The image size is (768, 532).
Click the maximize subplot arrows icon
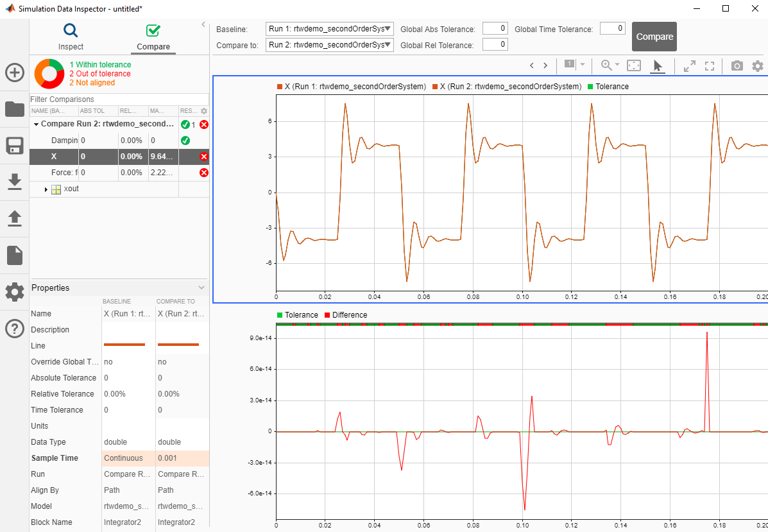(x=690, y=66)
